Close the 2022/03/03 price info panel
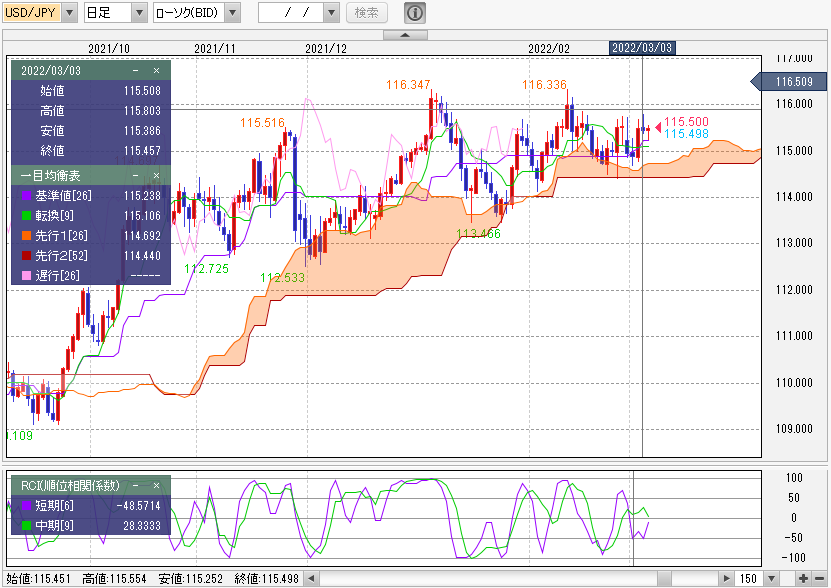 tap(157, 71)
